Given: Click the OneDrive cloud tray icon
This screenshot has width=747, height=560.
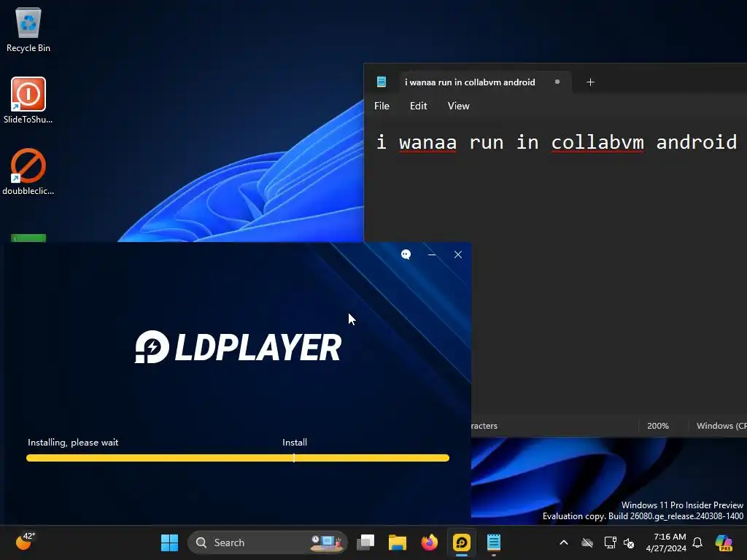Looking at the screenshot, I should point(587,542).
